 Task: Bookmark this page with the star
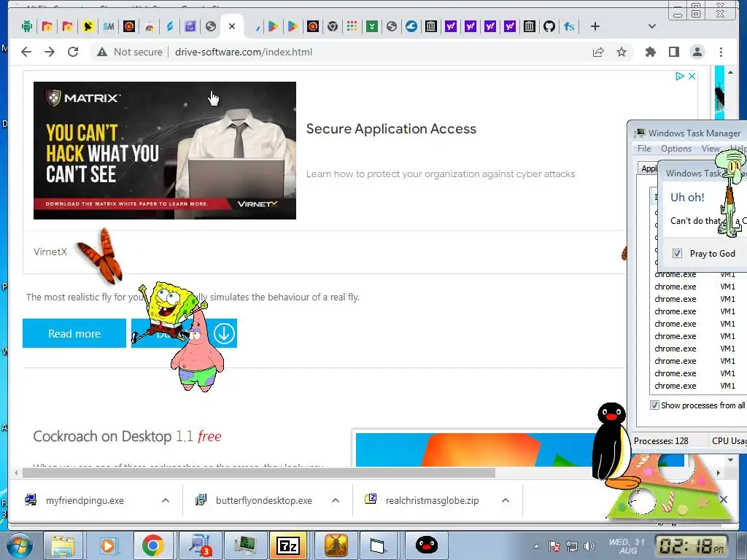pyautogui.click(x=622, y=52)
